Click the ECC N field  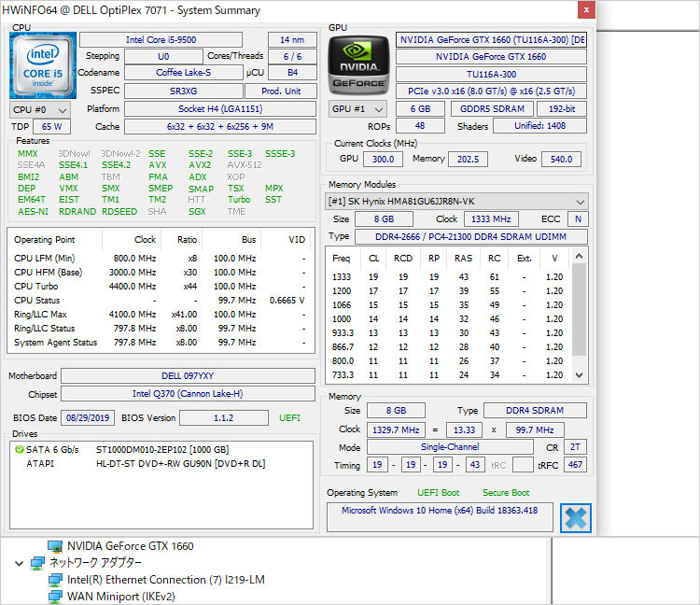[578, 219]
